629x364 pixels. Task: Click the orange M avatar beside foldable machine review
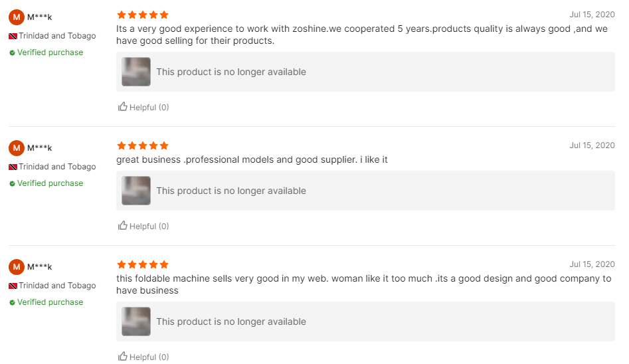point(17,266)
